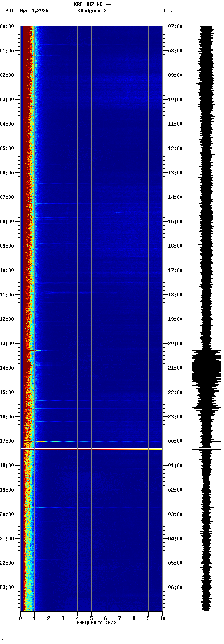Viewport: 224px width, 644px height.
Task: Click the 14:00 PDT time label on left
Action: (x=7, y=368)
